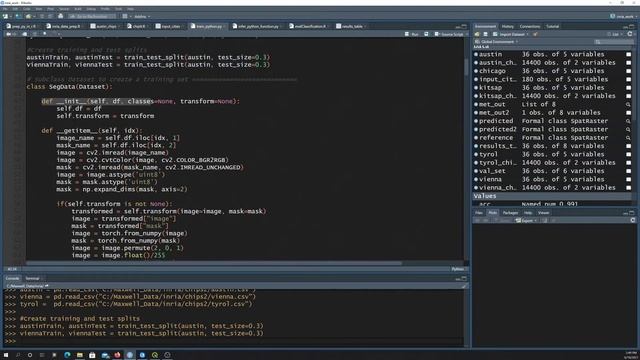Switch to the train_python.py tab

(209, 26)
